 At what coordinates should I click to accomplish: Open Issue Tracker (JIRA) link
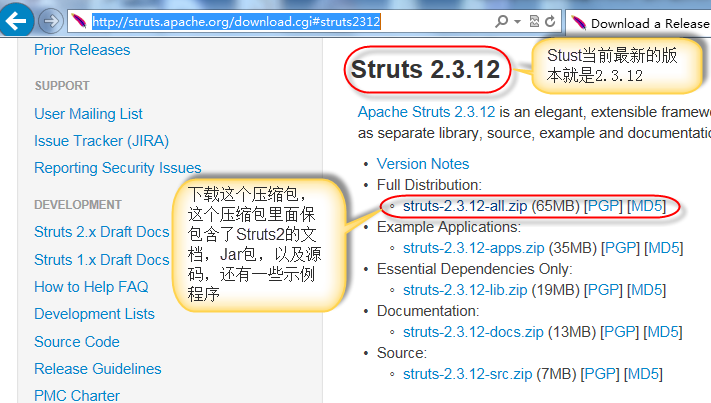pos(102,141)
